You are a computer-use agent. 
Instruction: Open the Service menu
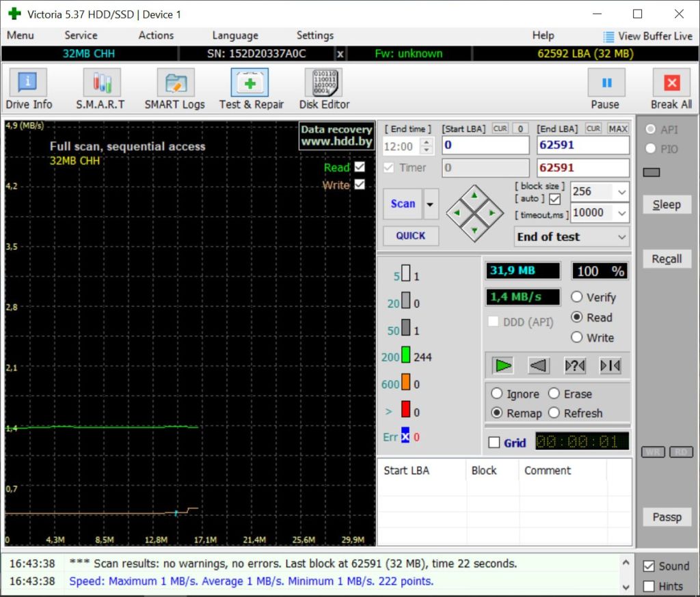tap(81, 36)
